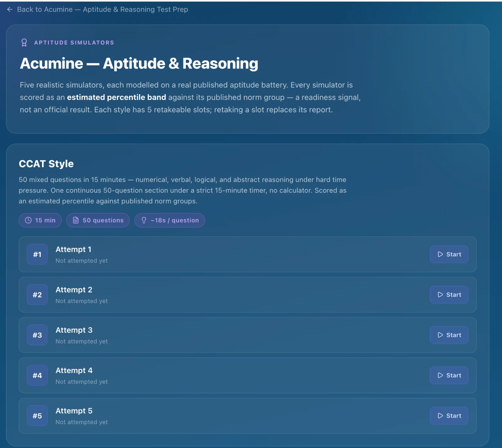The height and width of the screenshot is (448, 502).
Task: Click the #3 slot badge
Action: [x=37, y=335]
